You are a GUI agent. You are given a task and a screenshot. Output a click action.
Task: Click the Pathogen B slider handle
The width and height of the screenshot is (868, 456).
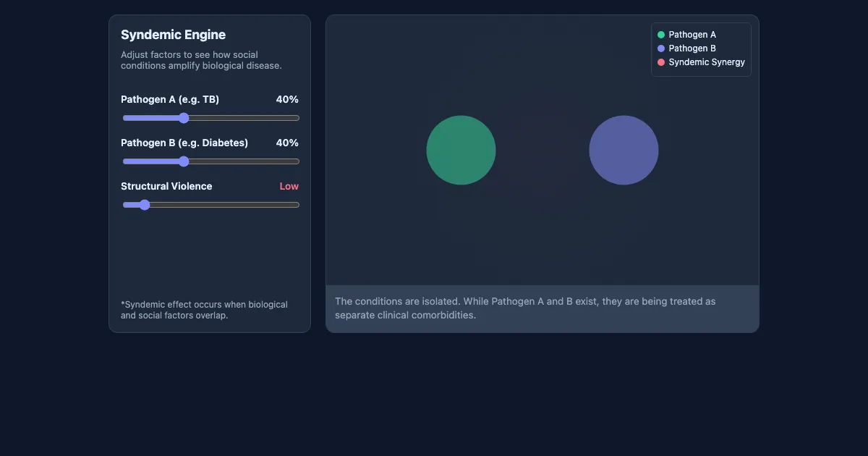point(184,161)
